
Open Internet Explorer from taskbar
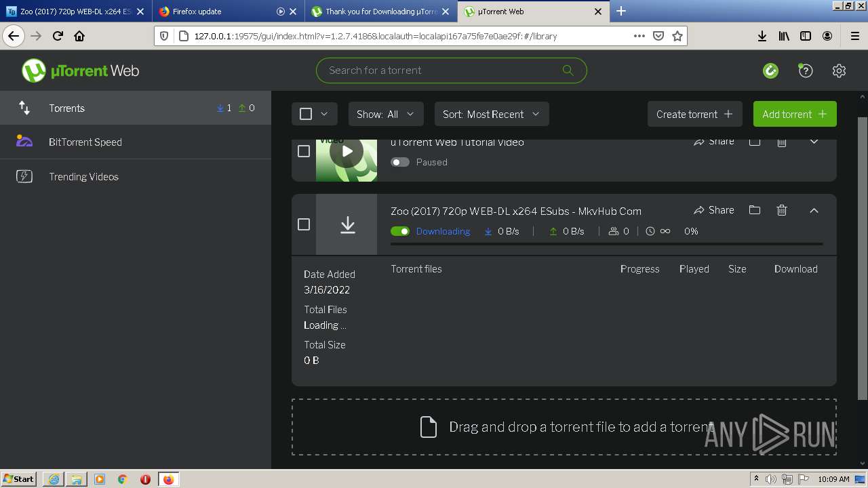point(54,479)
